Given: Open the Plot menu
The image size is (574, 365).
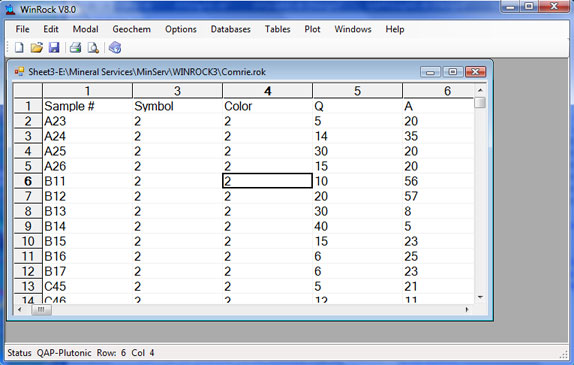Looking at the screenshot, I should (x=312, y=29).
